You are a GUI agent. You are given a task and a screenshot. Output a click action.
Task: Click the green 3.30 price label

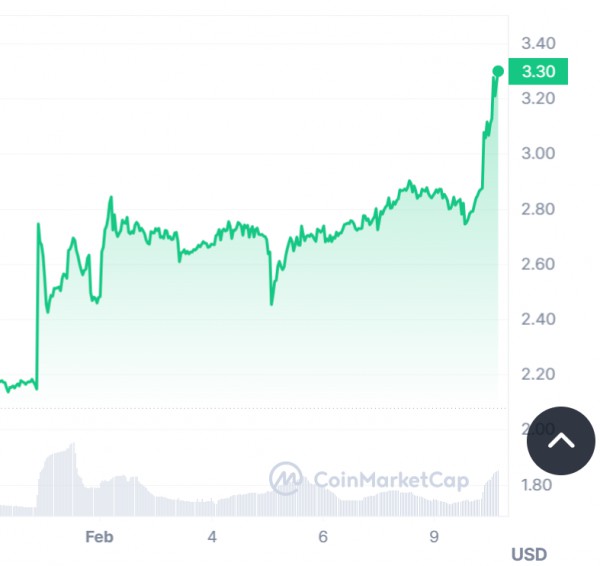538,72
